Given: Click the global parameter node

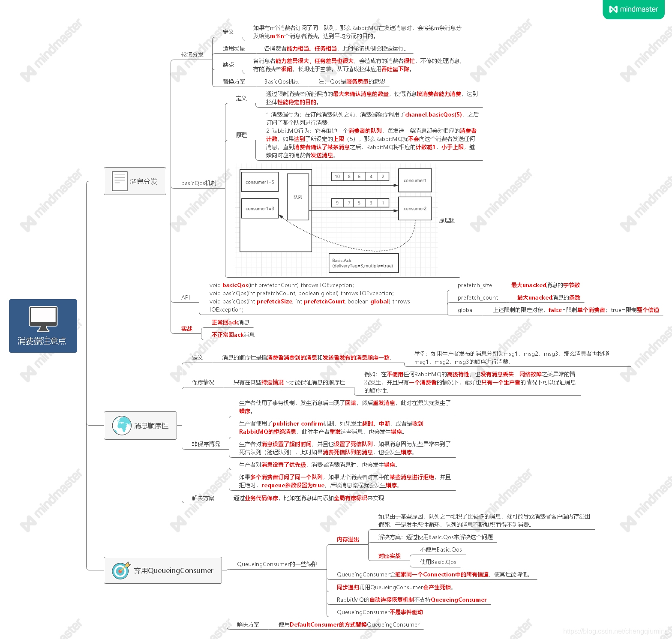Looking at the screenshot, I should [465, 310].
